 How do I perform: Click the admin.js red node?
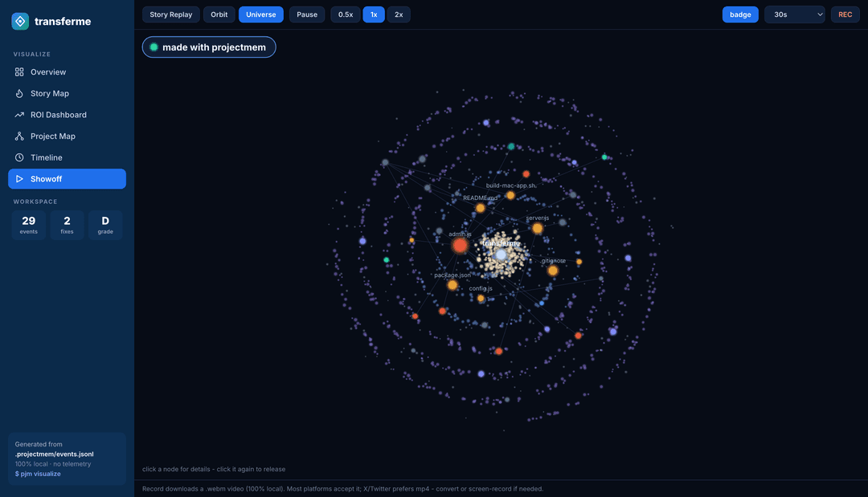click(x=460, y=246)
